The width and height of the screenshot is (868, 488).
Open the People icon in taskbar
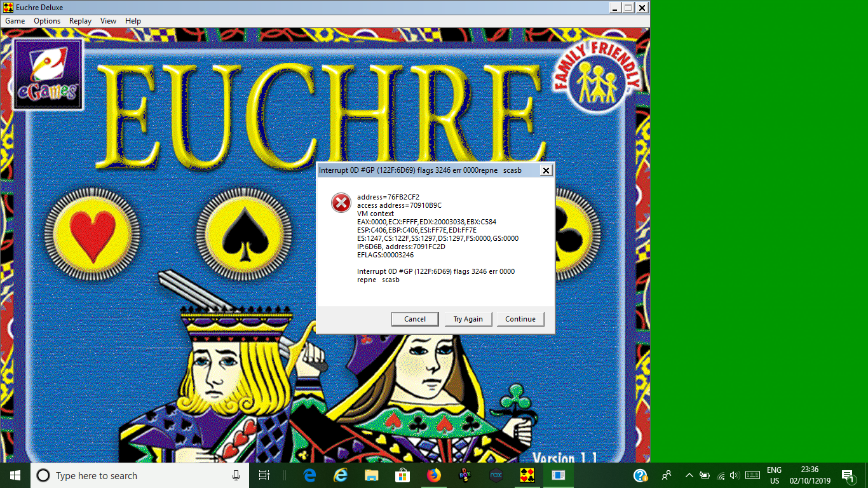pyautogui.click(x=667, y=475)
